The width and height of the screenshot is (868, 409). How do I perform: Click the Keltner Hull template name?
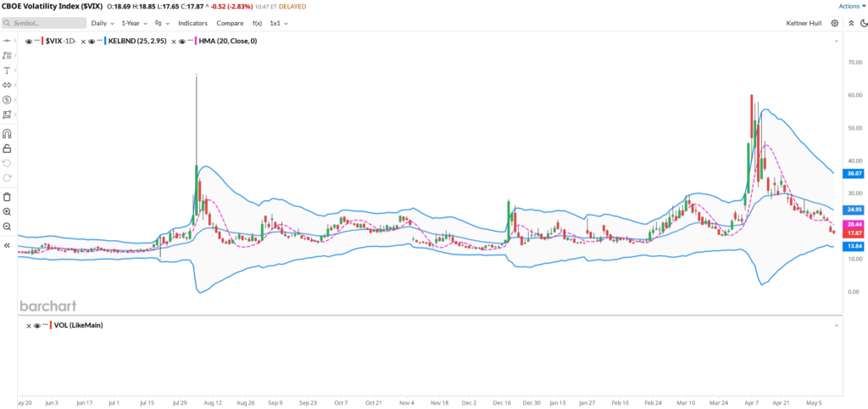804,23
